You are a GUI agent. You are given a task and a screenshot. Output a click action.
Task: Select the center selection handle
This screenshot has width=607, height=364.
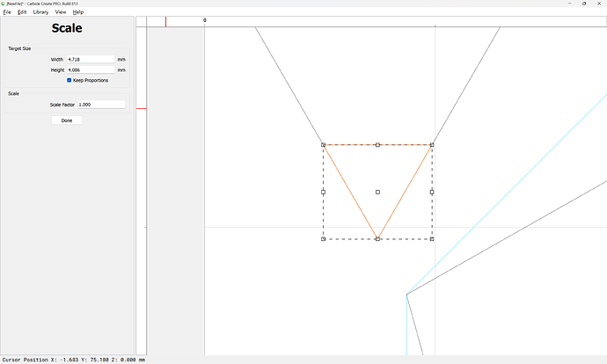coord(377,192)
